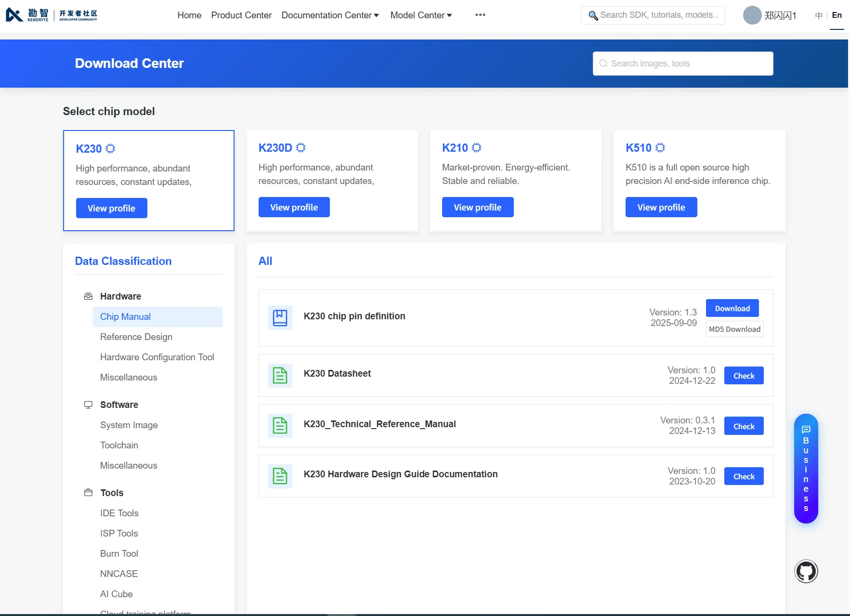Open Burn Tool category
The height and width of the screenshot is (616, 850).
tap(119, 554)
